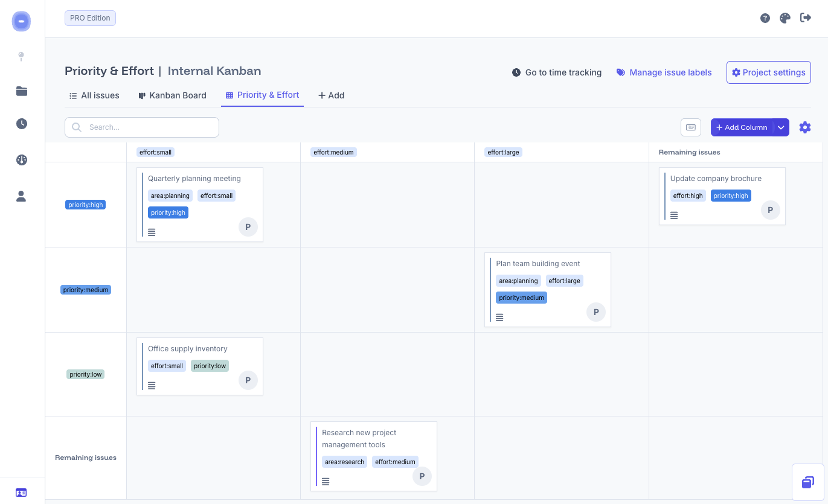The height and width of the screenshot is (504, 828).
Task: Expand the Add Column dropdown arrow
Action: [x=781, y=127]
